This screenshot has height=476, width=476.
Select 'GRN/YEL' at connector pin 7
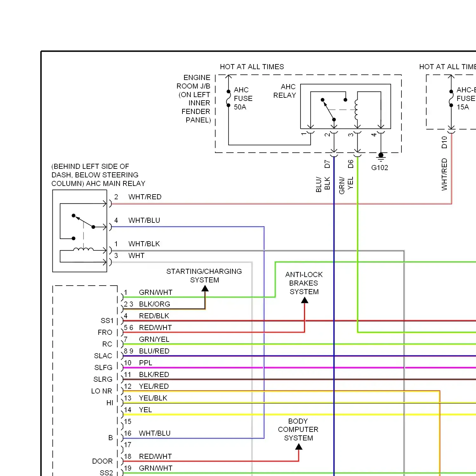[x=154, y=339]
